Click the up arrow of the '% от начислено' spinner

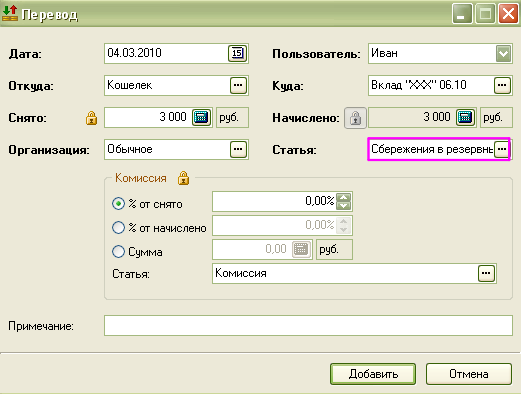click(344, 221)
